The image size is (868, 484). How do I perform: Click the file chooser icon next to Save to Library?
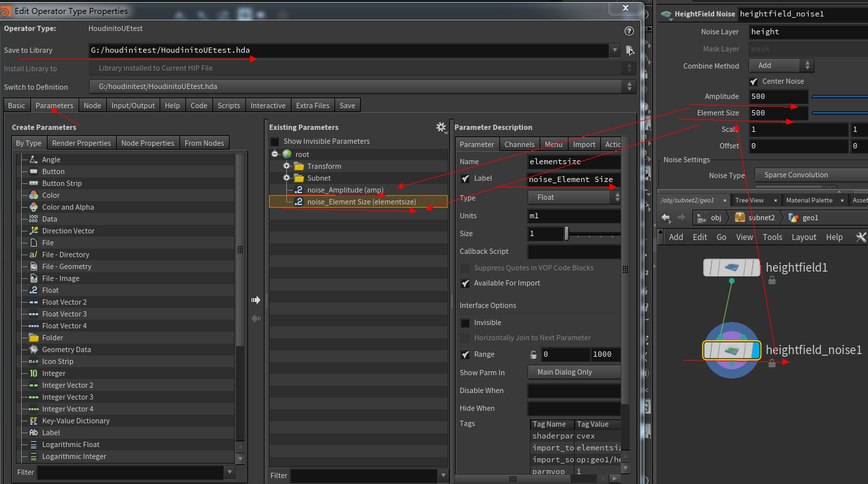coord(629,49)
